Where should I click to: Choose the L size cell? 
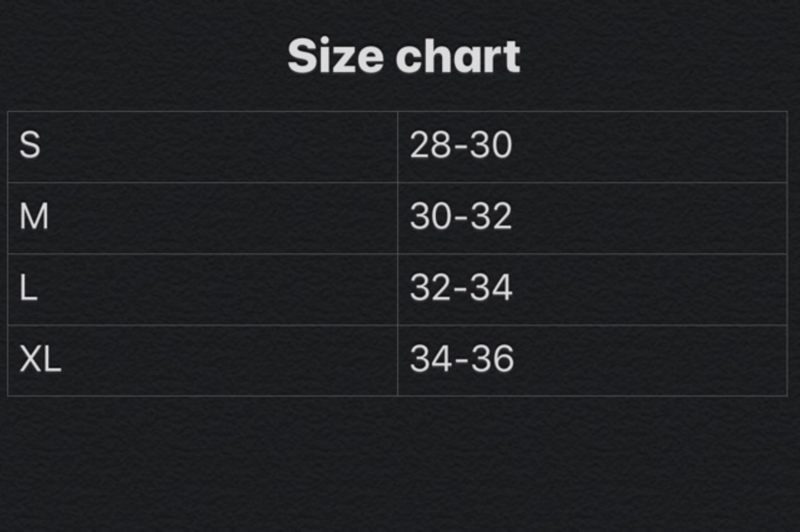28,287
